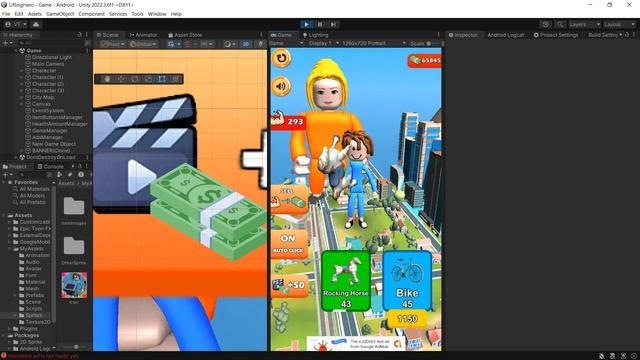Toggle the ON Auto Click button in game

tap(289, 244)
